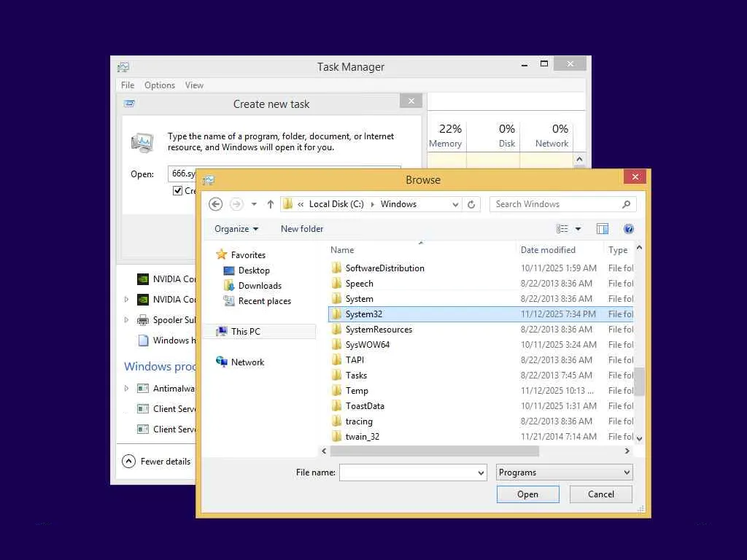Create a New folder
The width and height of the screenshot is (747, 560).
(x=302, y=229)
